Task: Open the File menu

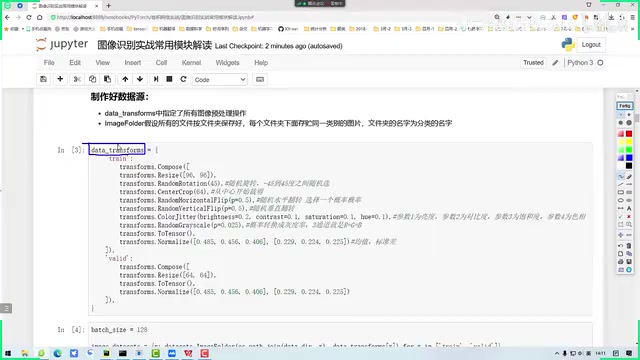Action: click(49, 63)
